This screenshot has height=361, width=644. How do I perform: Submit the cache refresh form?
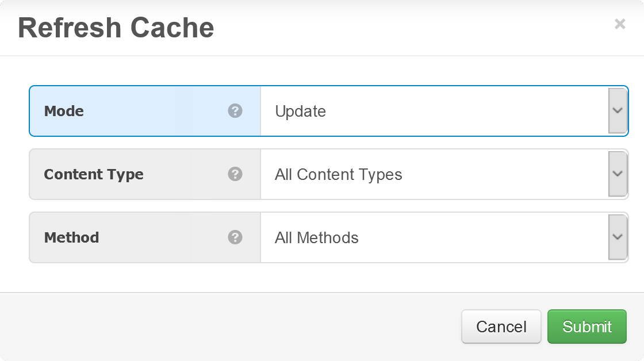586,327
